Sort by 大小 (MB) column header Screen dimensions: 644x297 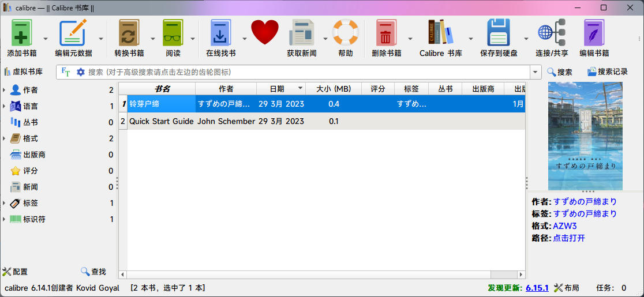pos(334,89)
